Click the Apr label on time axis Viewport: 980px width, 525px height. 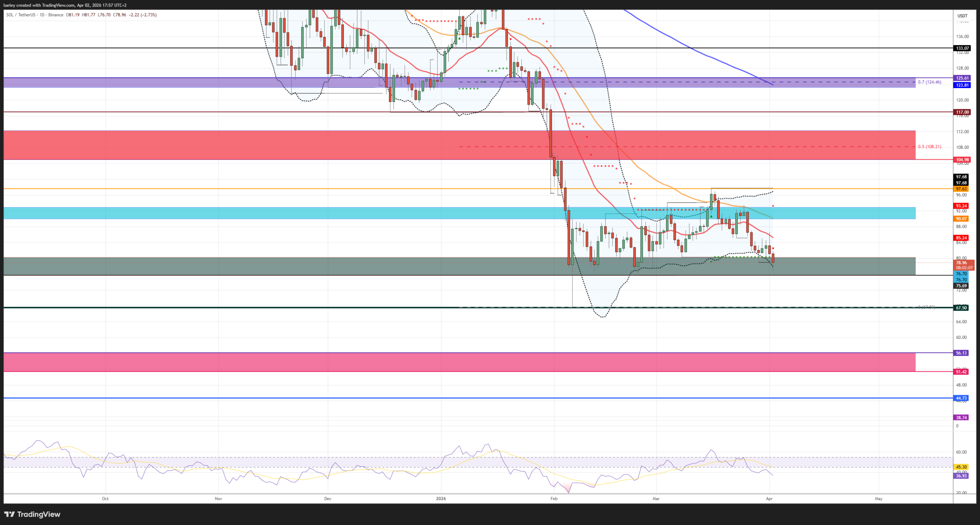(x=769, y=499)
